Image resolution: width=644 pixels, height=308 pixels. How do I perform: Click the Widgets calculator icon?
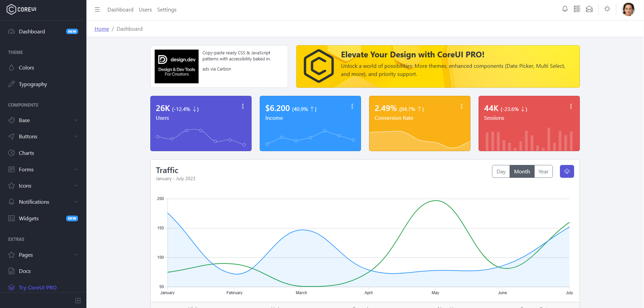[11, 218]
